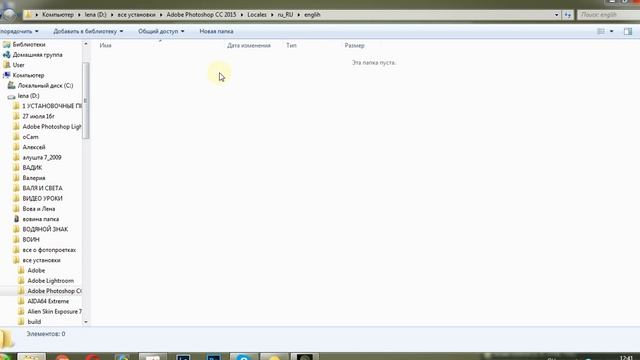Sort by the Тип column header
The height and width of the screenshot is (360, 640).
pyautogui.click(x=291, y=45)
